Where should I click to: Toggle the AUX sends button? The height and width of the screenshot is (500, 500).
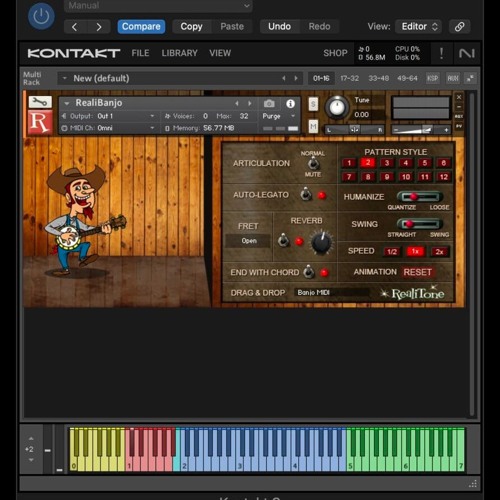click(453, 78)
